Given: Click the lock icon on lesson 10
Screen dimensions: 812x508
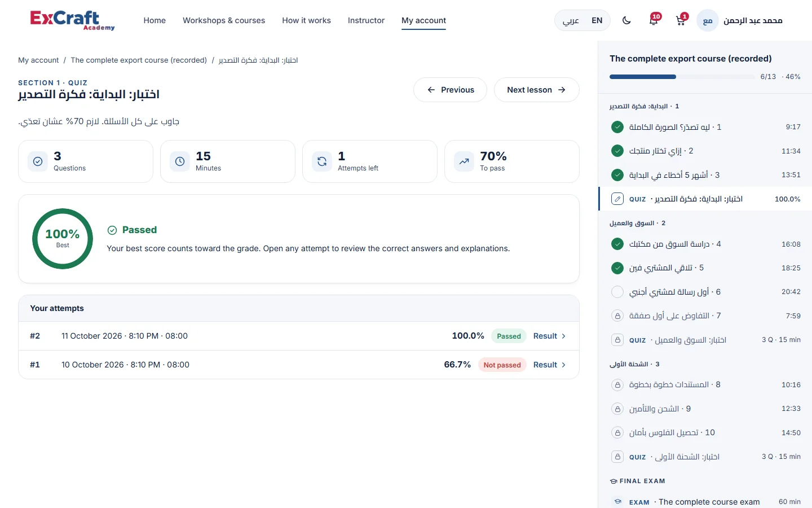Looking at the screenshot, I should [617, 433].
